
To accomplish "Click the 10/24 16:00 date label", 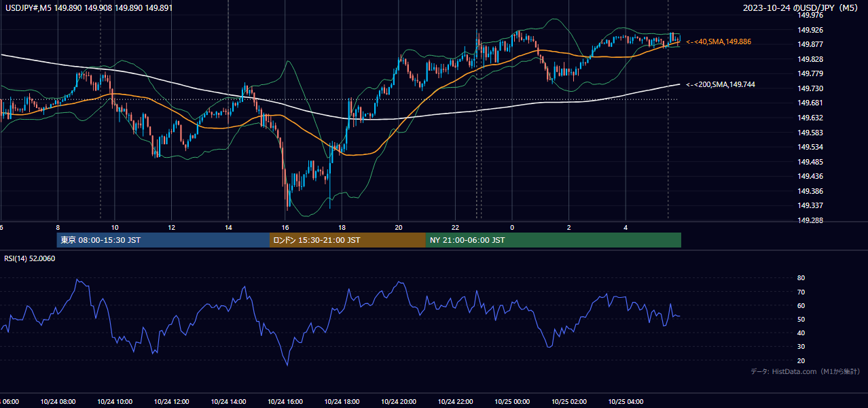I will click(285, 401).
